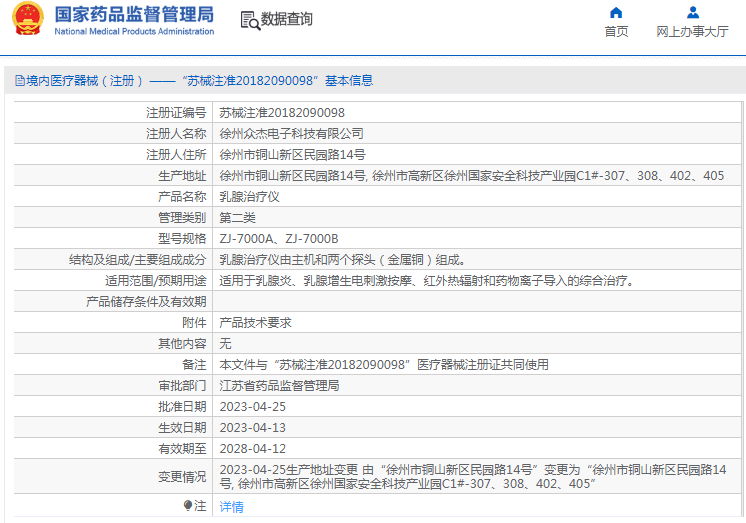This screenshot has height=523, width=746.
Task: Click registration number value 苏械注准20182090098
Action: point(282,113)
